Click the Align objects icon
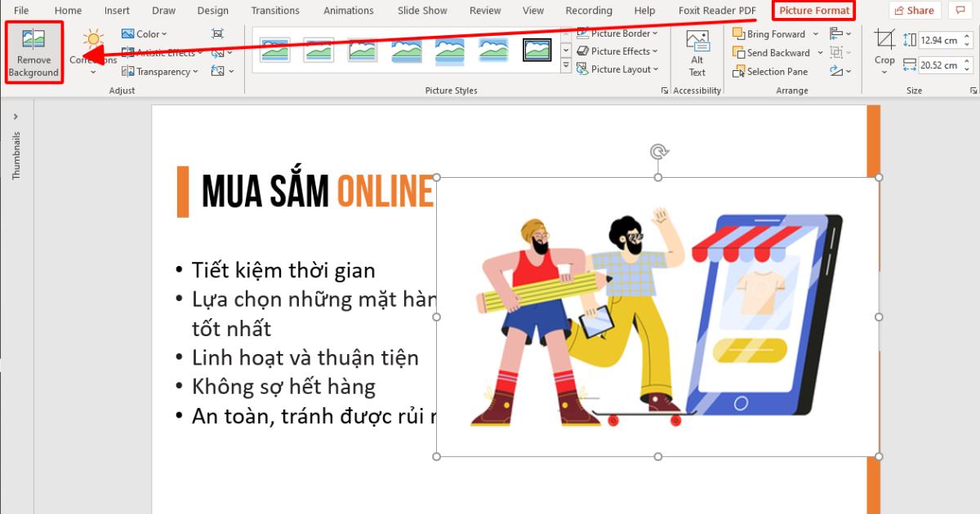The height and width of the screenshot is (514, 980). (x=840, y=34)
